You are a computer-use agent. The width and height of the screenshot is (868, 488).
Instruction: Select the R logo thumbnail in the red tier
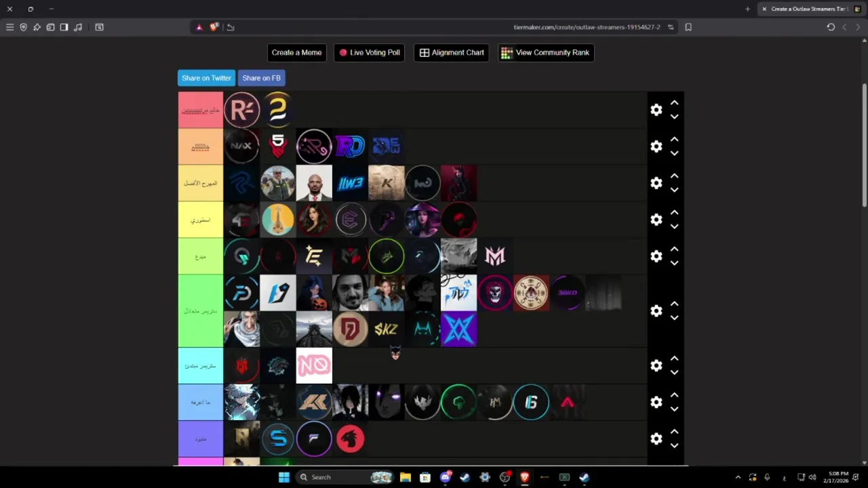coord(241,110)
